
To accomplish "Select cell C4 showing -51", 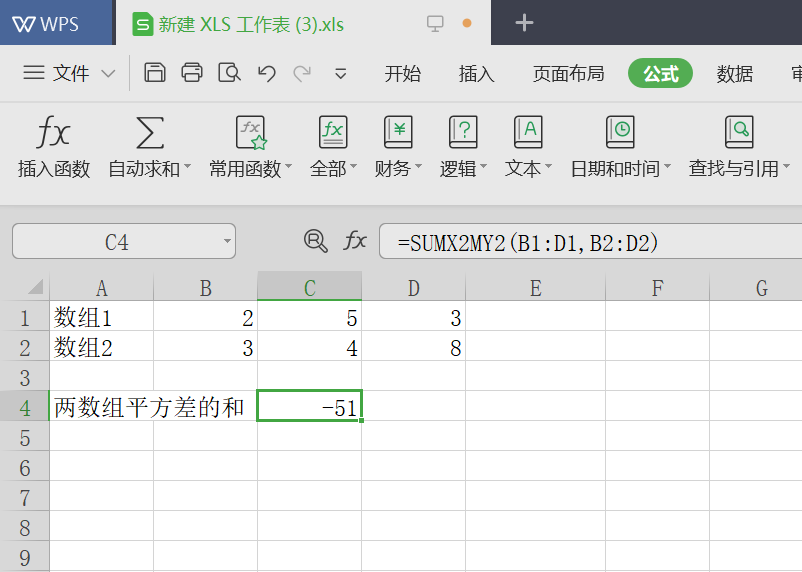I will pos(309,406).
